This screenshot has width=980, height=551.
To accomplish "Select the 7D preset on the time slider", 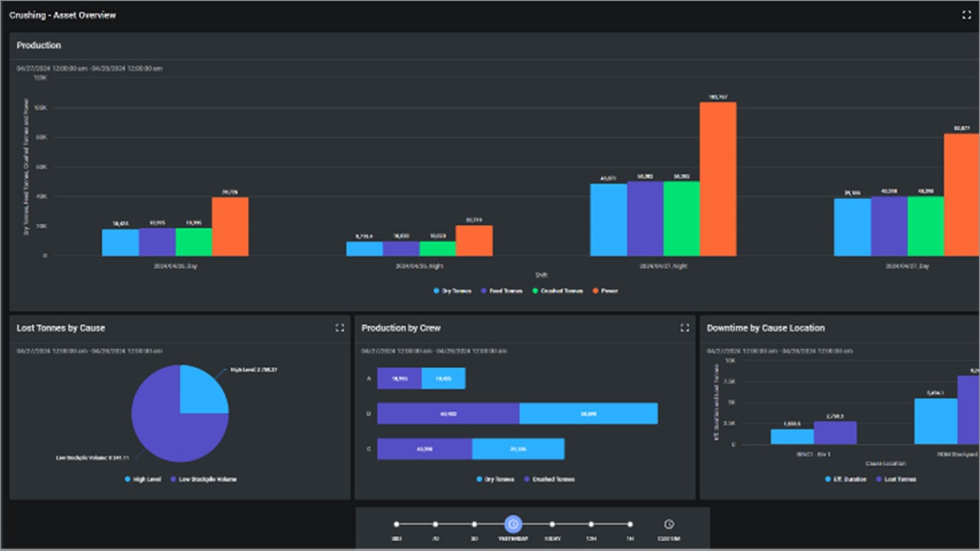I will [436, 524].
